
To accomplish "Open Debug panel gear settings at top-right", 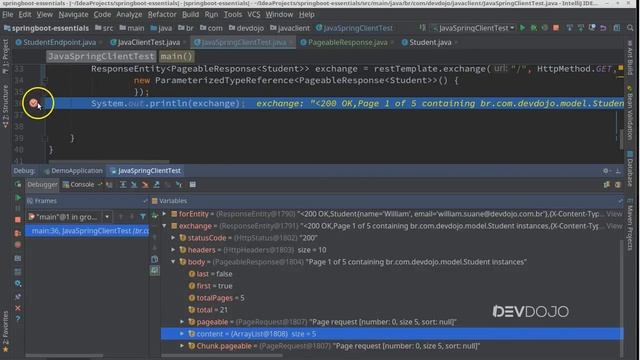I will tap(606, 171).
